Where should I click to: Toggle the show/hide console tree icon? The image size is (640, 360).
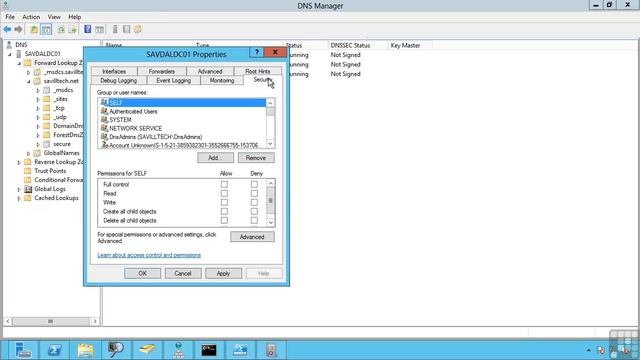click(x=46, y=29)
